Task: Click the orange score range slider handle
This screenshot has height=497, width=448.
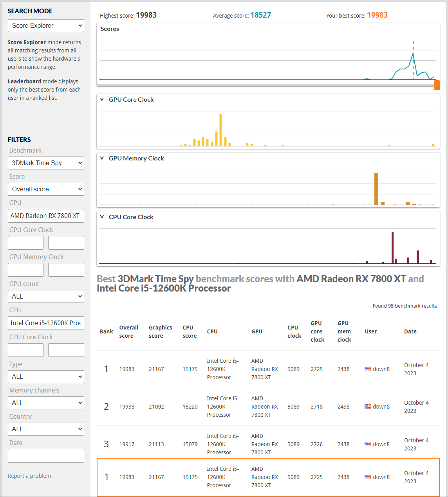Action: click(437, 85)
